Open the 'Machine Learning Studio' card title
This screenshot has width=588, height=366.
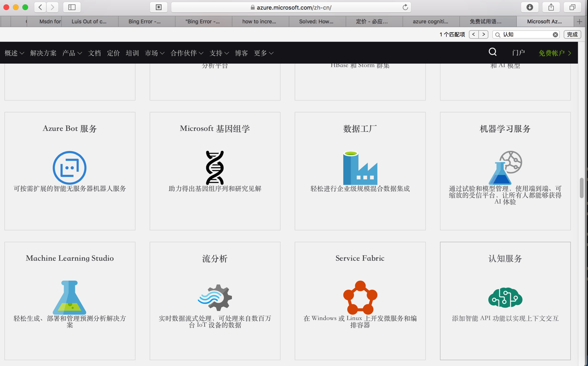click(70, 258)
